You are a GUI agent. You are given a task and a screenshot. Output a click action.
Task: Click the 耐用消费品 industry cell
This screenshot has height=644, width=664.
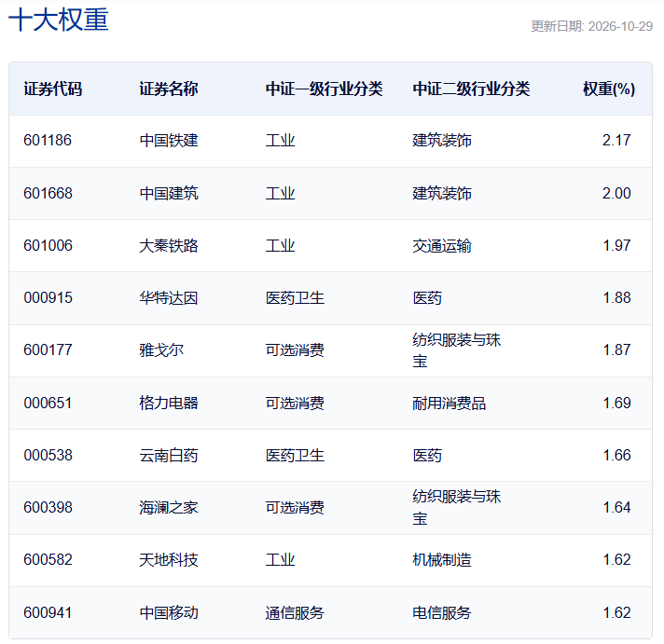click(x=450, y=403)
